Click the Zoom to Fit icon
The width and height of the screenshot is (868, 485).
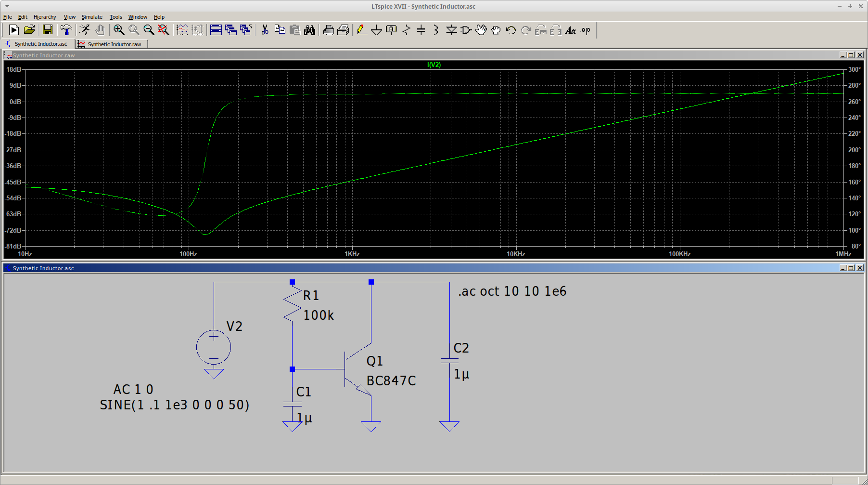[164, 30]
